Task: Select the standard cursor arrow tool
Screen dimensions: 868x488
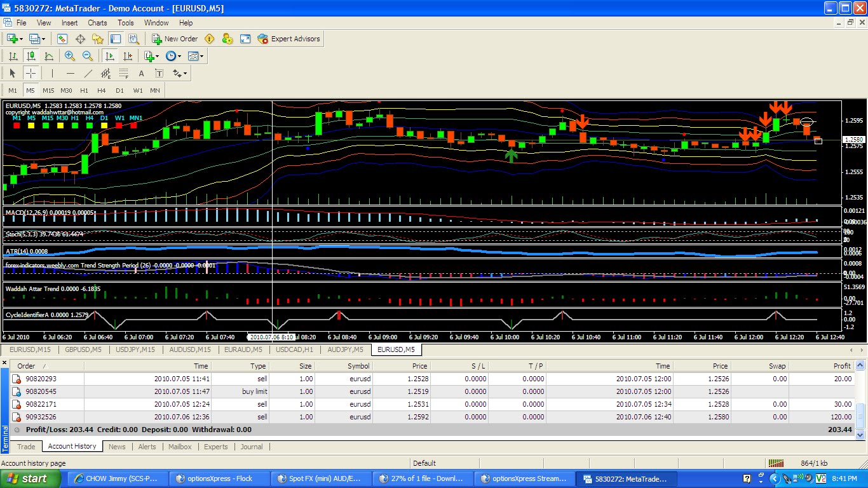Action: point(13,73)
